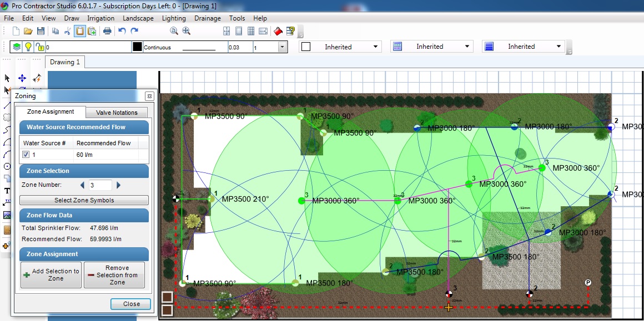
Task: Click the red paint bucket icon
Action: [x=278, y=31]
